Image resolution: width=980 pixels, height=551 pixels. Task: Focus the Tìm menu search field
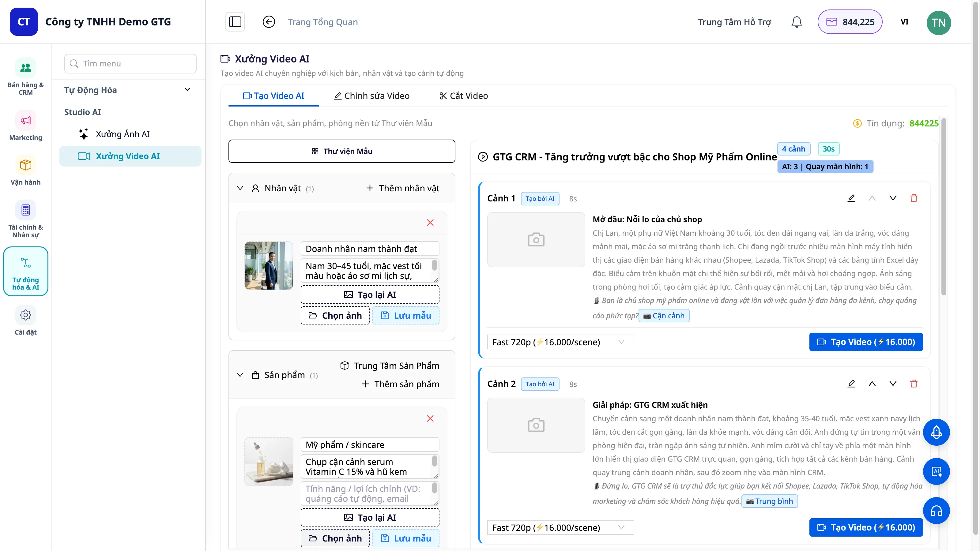(130, 63)
